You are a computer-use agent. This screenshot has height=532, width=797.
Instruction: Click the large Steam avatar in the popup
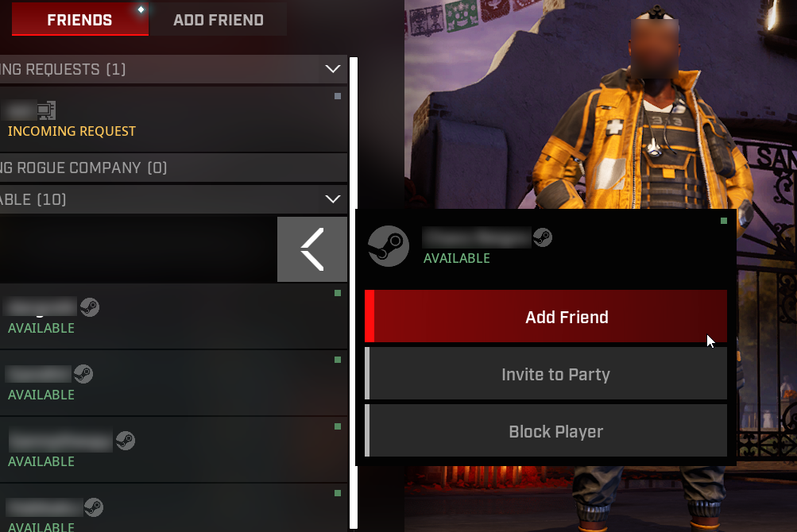pyautogui.click(x=389, y=246)
